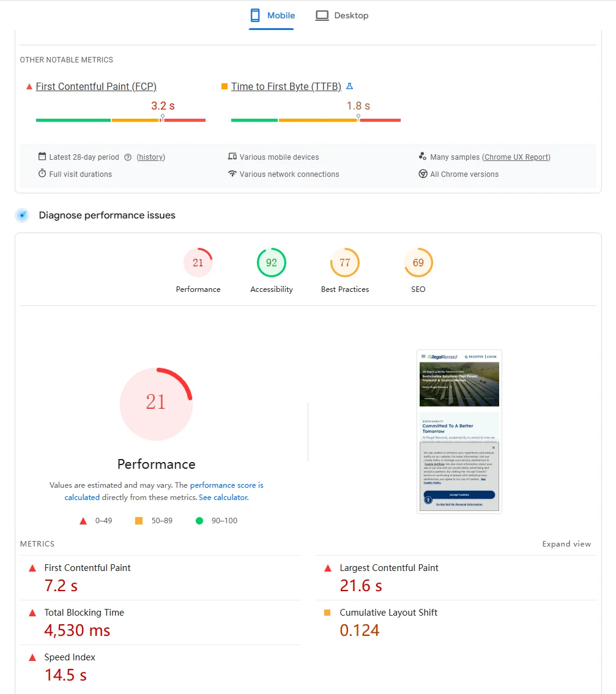Click the Speed Index metric label
This screenshot has width=616, height=694.
[70, 657]
